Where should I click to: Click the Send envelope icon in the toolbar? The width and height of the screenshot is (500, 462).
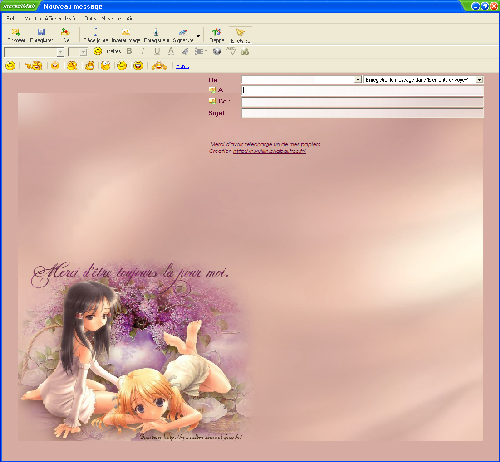(16, 32)
